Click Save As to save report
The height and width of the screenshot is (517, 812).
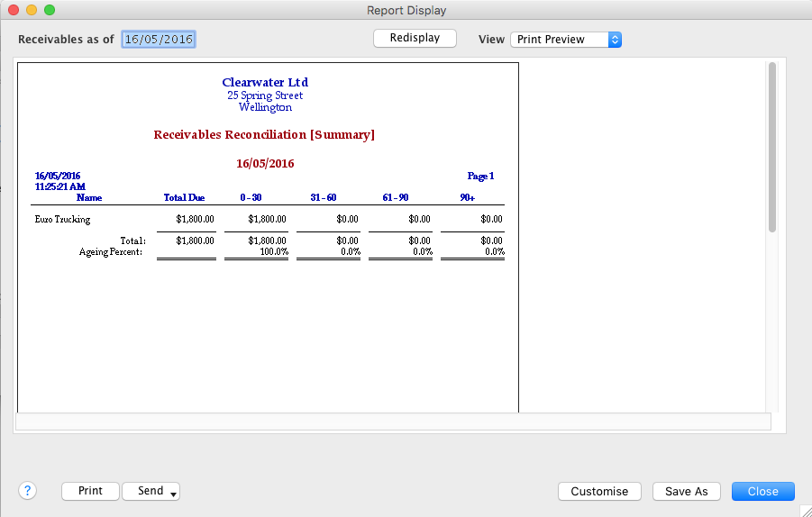[687, 491]
